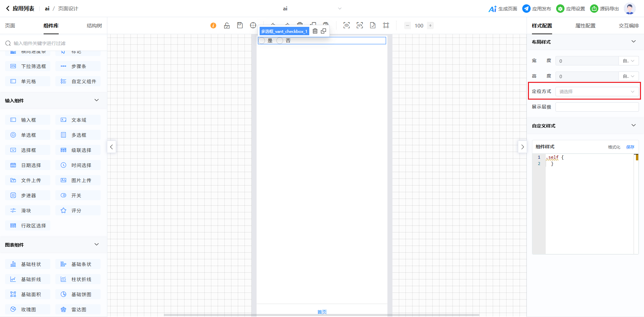Open the code view icon in toolbar

pos(360,25)
